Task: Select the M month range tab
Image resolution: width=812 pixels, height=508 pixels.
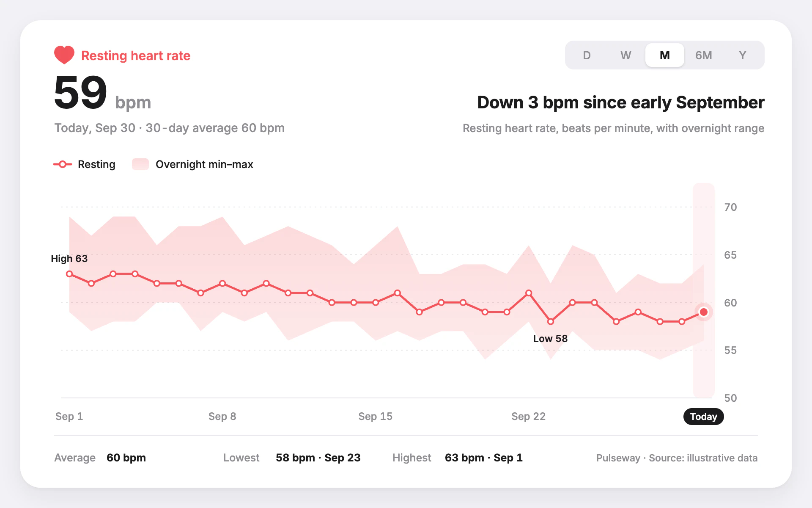Action: [664, 55]
